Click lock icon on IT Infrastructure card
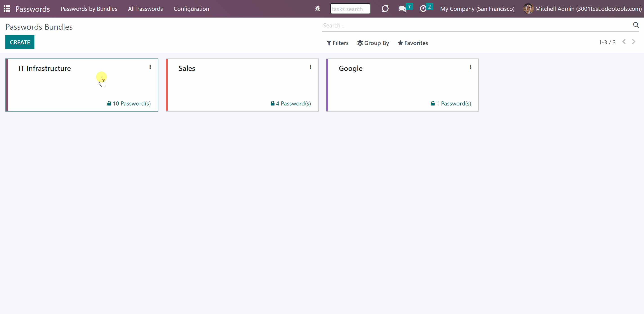The width and height of the screenshot is (644, 314). (109, 103)
